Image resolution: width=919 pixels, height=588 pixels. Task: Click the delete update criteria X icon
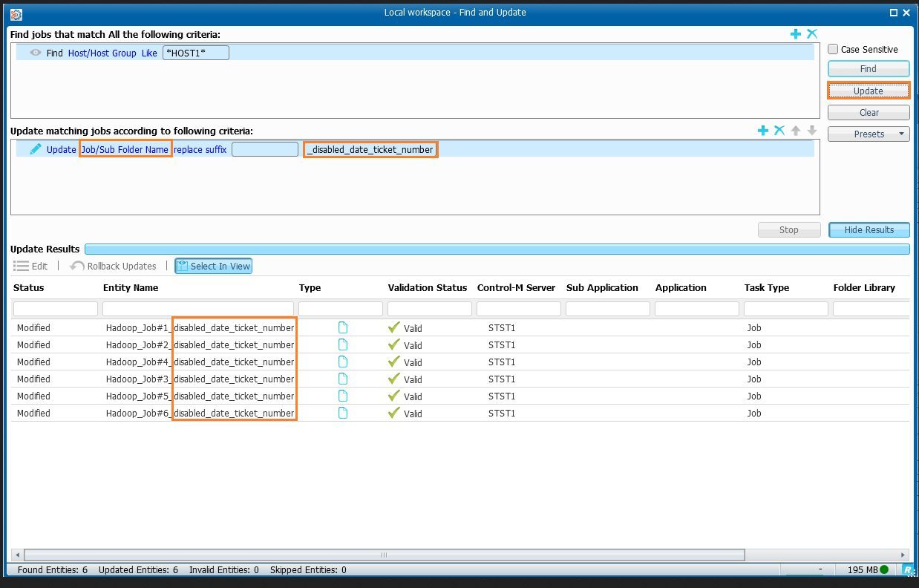click(x=779, y=131)
